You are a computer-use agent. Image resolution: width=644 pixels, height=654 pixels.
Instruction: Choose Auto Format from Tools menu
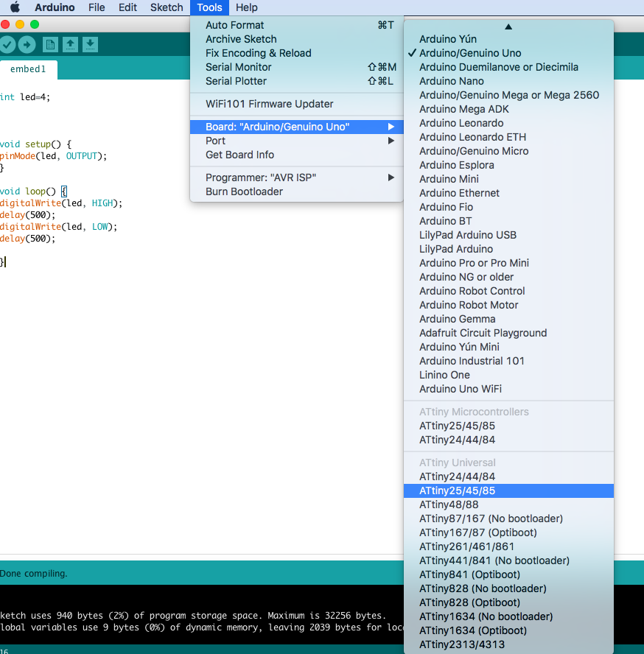pyautogui.click(x=297, y=25)
